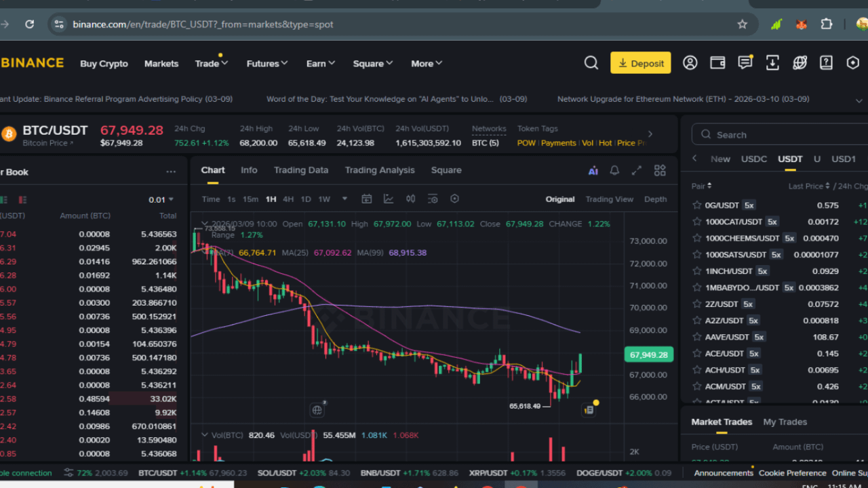The image size is (868, 488).
Task: Open the chart layout grid icon
Action: 660,171
